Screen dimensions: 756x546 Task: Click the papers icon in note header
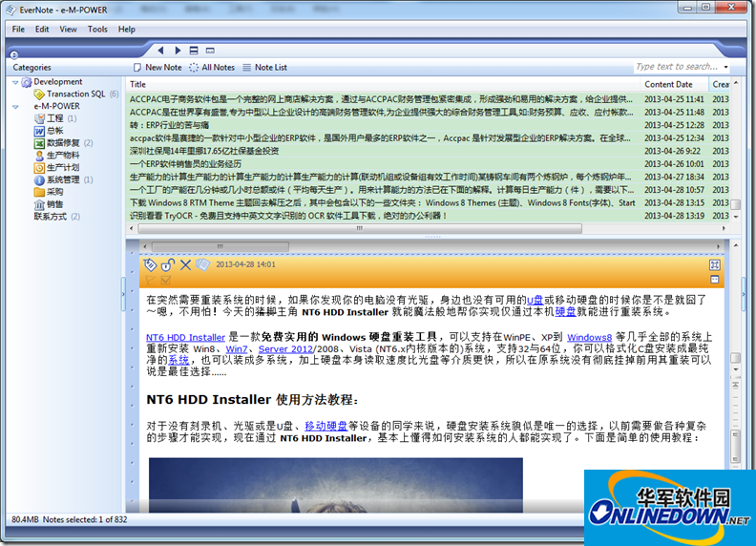(202, 264)
